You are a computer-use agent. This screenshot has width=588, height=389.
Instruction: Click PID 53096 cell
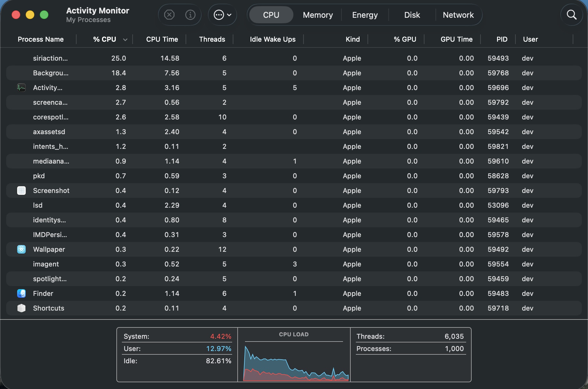(498, 205)
